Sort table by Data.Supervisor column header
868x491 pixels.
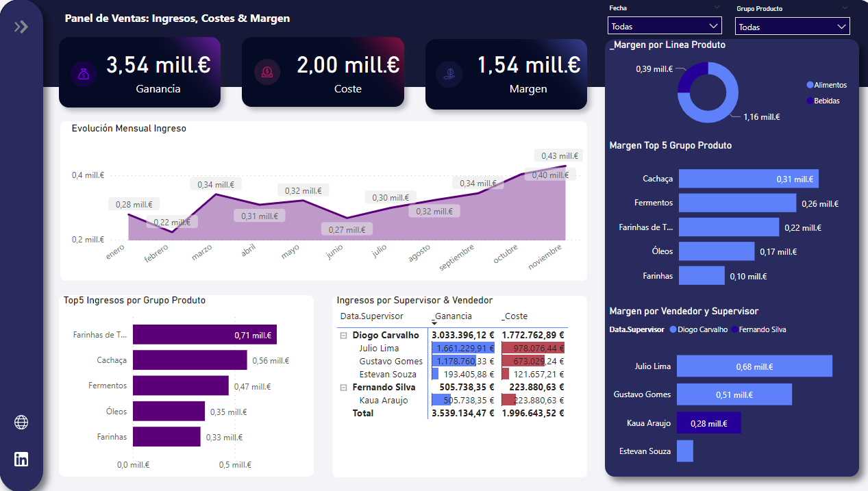click(372, 316)
